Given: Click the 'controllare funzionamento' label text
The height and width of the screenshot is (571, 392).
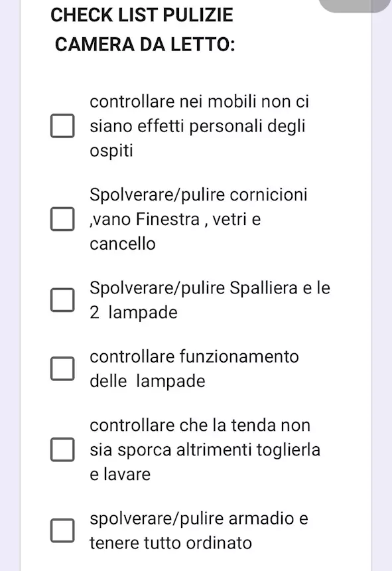Looking at the screenshot, I should coord(194,357).
